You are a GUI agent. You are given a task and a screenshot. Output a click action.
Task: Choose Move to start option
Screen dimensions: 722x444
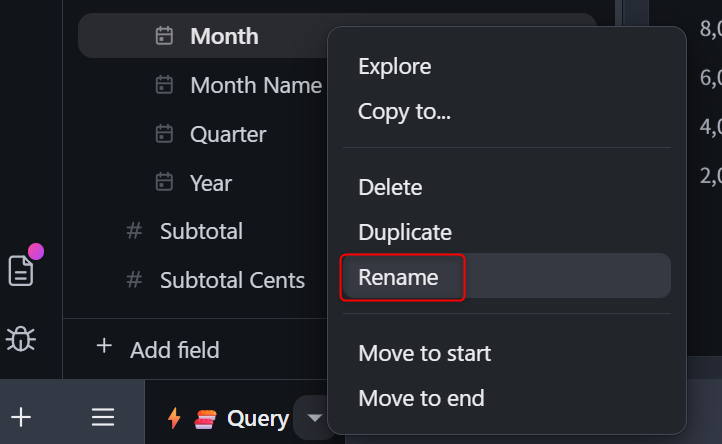pos(424,353)
